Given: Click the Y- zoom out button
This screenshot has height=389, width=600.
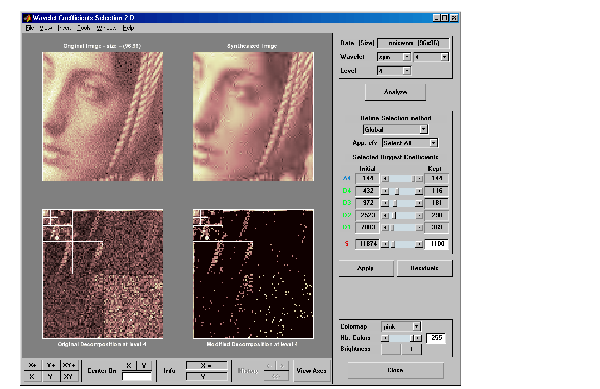Looking at the screenshot, I should [x=51, y=376].
